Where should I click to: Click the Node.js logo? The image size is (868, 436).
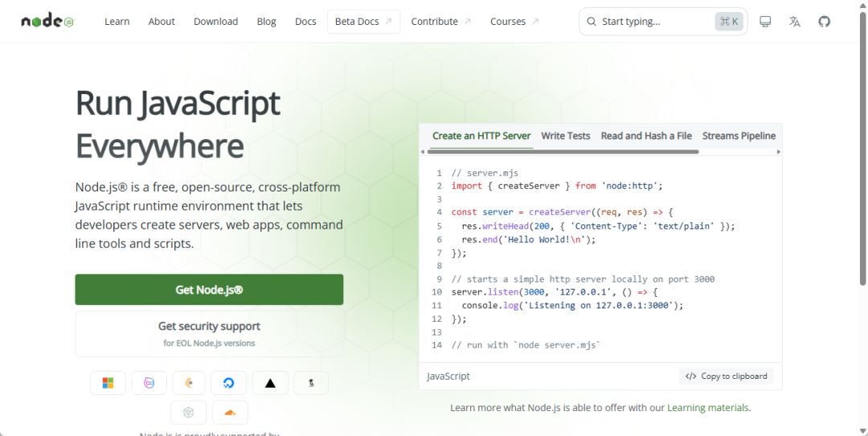click(47, 21)
